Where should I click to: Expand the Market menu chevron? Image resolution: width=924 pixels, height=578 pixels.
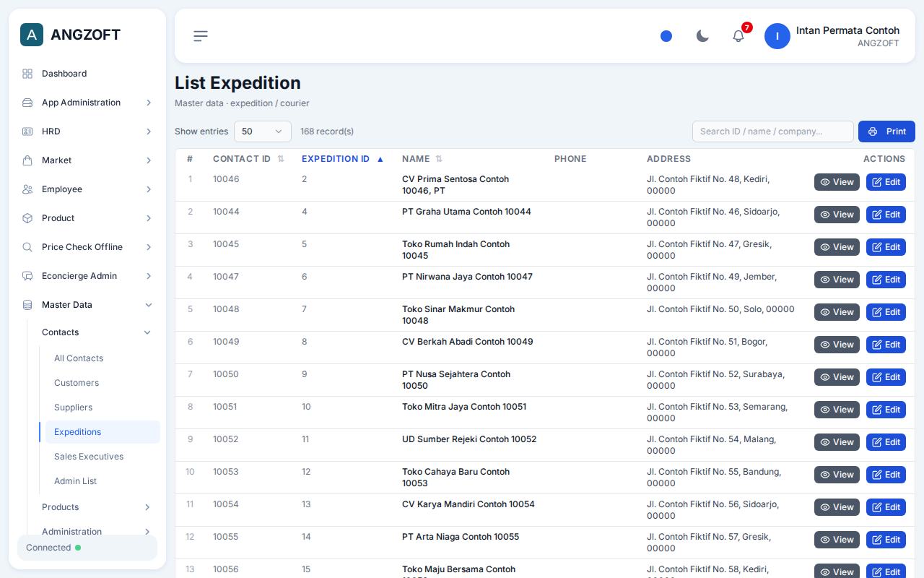tap(149, 160)
